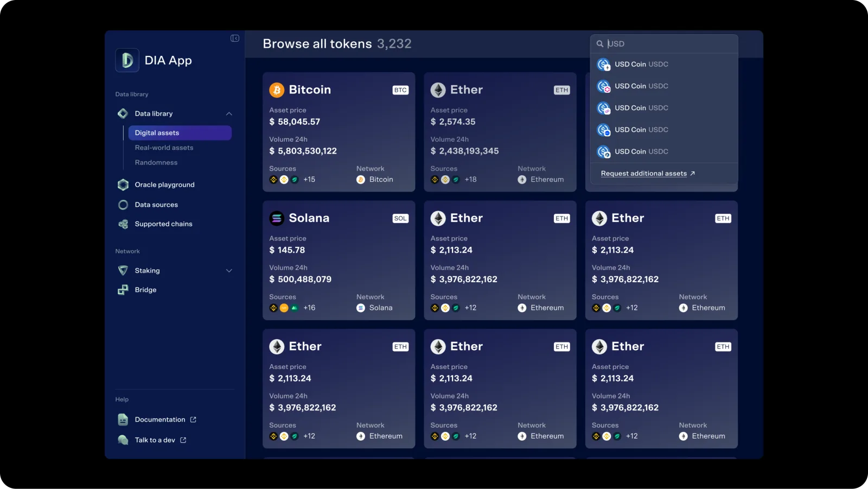Click the Supported chains icon
Viewport: 868px width, 489px height.
123,224
